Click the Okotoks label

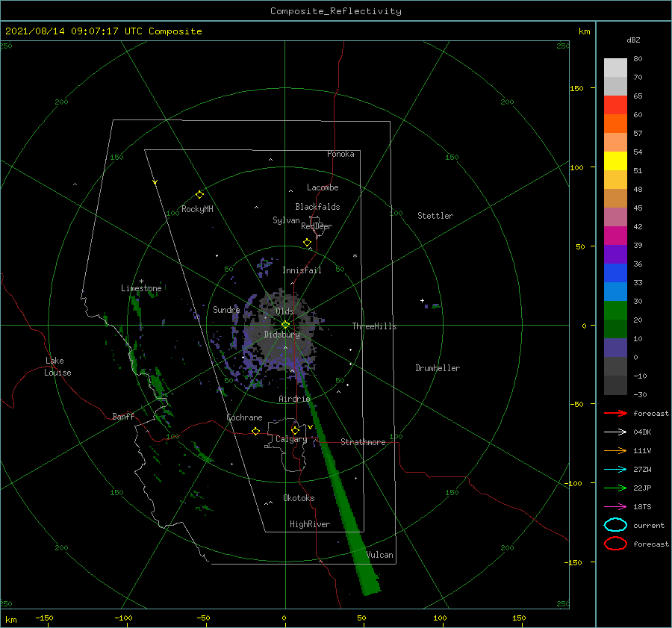coord(299,497)
